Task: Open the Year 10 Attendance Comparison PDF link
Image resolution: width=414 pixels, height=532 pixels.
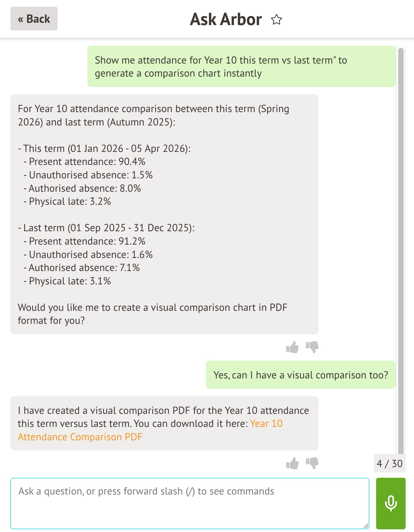Action: (x=266, y=424)
